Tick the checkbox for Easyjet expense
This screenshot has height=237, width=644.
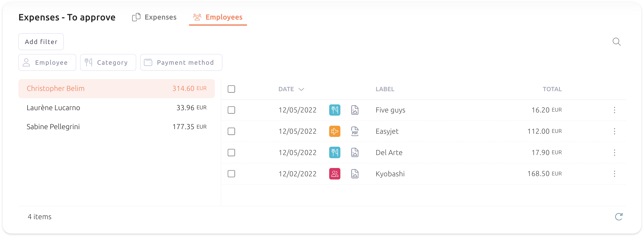231,131
